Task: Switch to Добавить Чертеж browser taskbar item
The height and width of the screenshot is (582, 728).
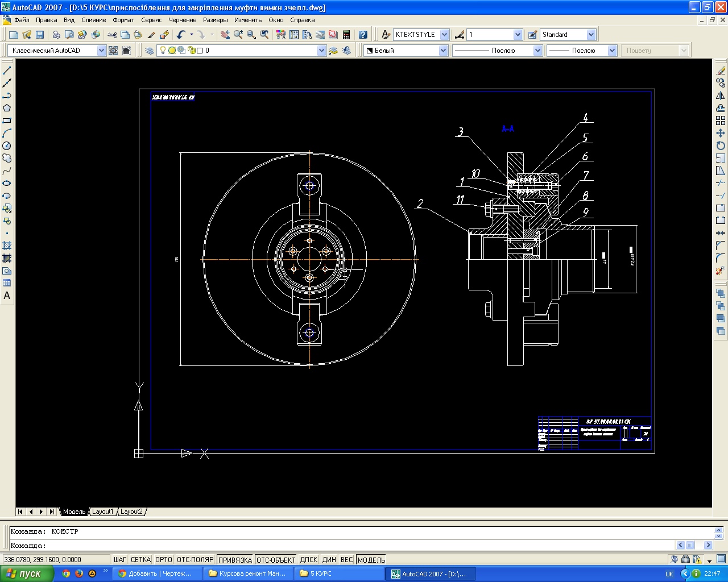Action: [x=158, y=573]
